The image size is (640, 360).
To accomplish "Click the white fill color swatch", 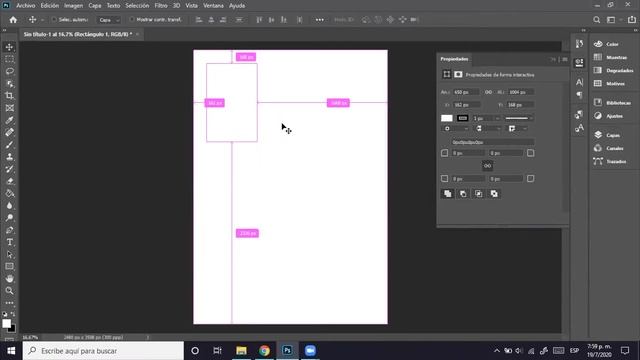I will [x=447, y=118].
